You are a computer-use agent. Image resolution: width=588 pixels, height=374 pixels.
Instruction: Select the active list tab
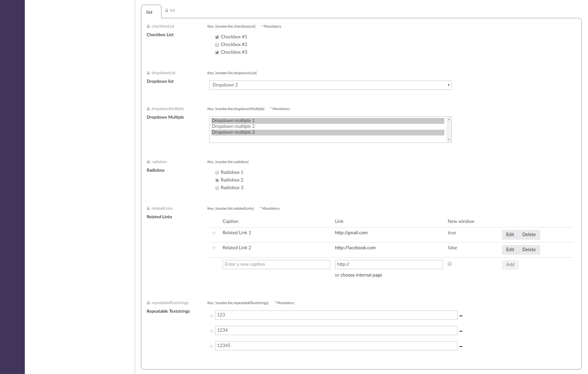(x=149, y=12)
